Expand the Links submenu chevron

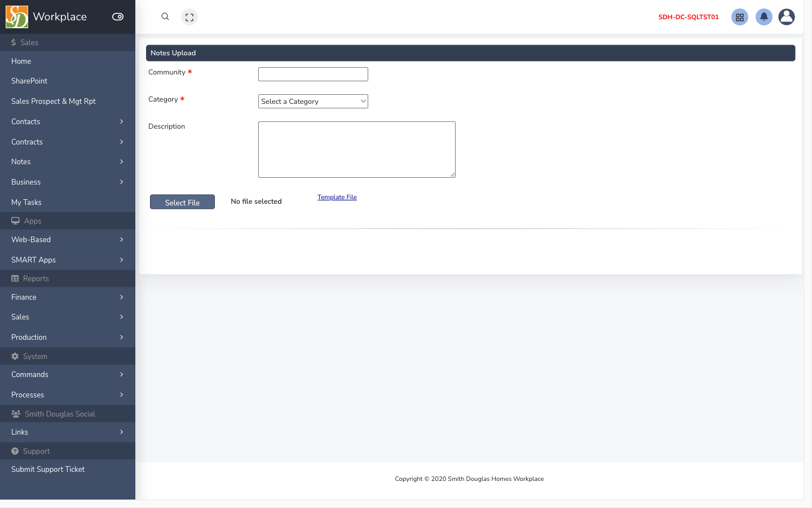pyautogui.click(x=121, y=432)
